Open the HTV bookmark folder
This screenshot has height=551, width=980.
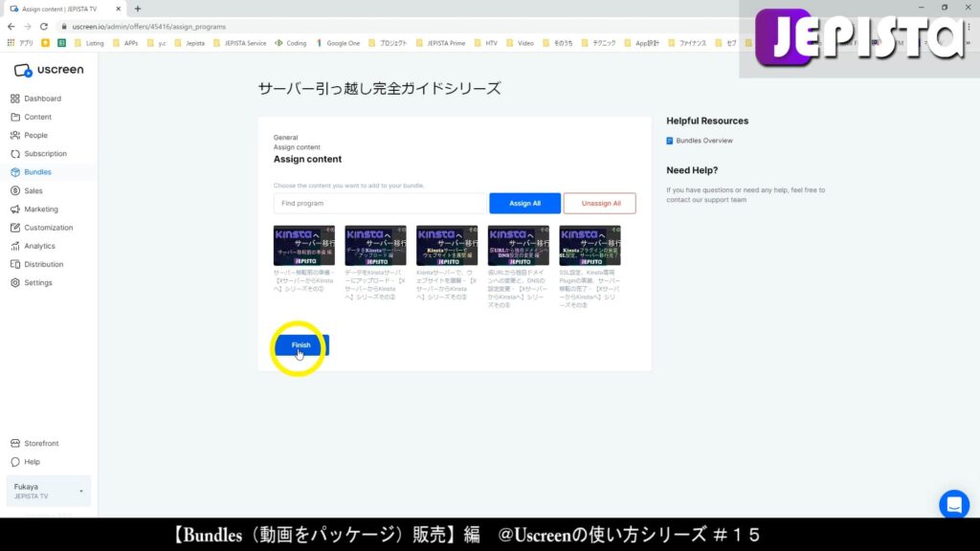[x=485, y=43]
